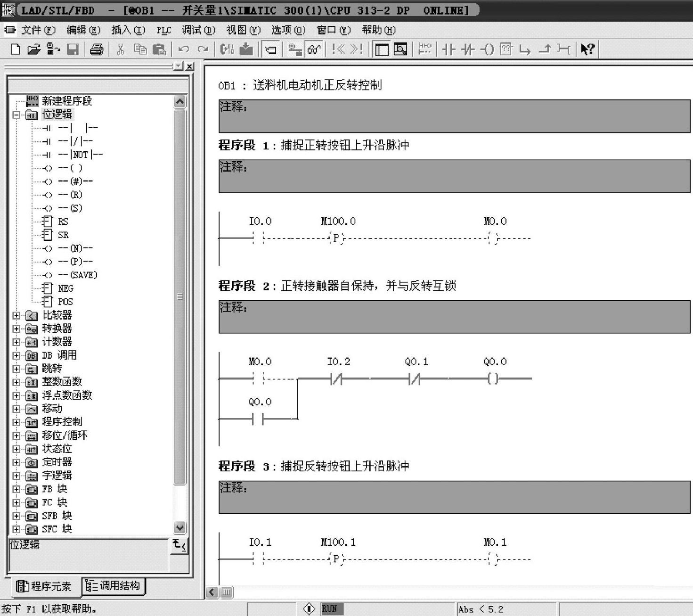Expand the 移位/循环 folder
This screenshot has width=693, height=616.
click(x=16, y=435)
